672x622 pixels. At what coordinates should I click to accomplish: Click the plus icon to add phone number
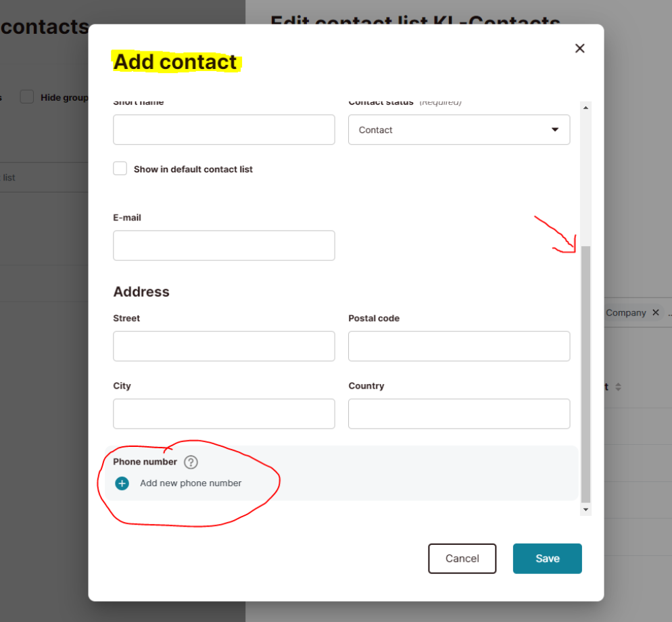[x=122, y=483]
